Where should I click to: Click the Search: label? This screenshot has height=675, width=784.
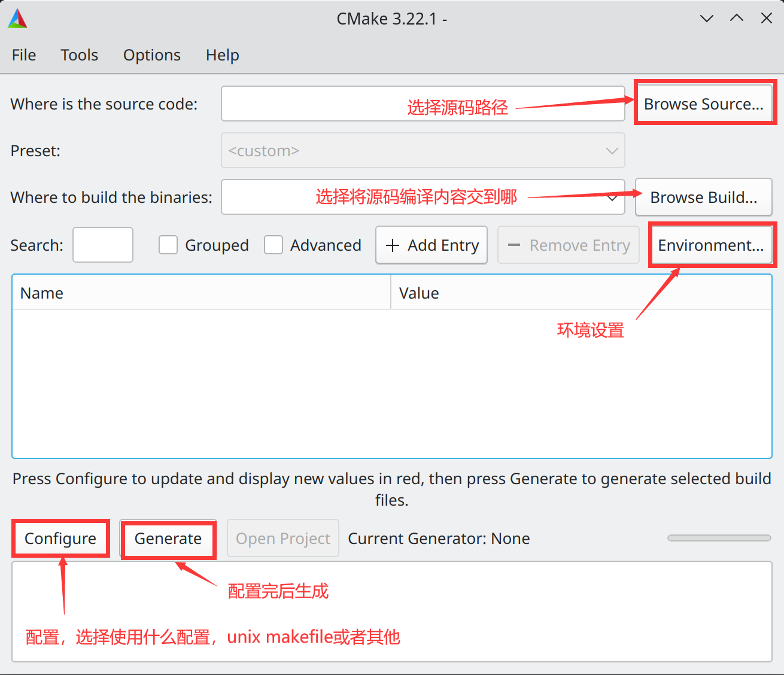click(x=37, y=245)
